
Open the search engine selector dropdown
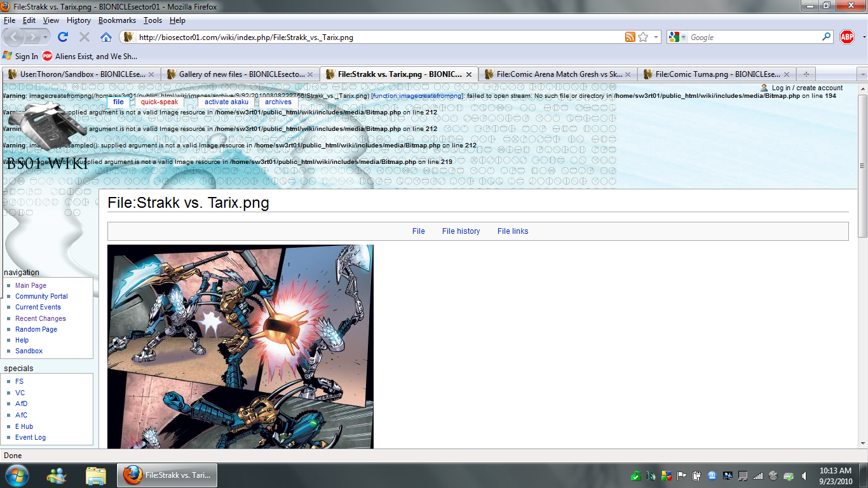click(684, 37)
